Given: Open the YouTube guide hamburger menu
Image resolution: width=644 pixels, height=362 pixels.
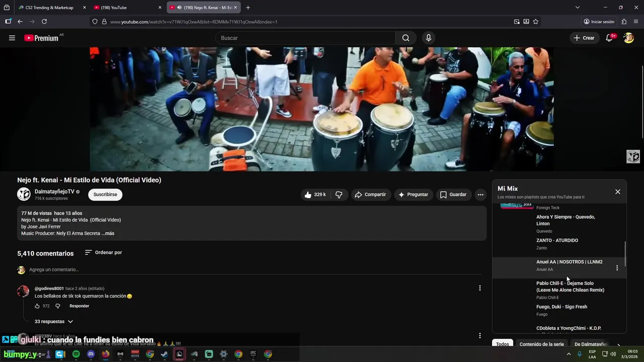Looking at the screenshot, I should [12, 38].
